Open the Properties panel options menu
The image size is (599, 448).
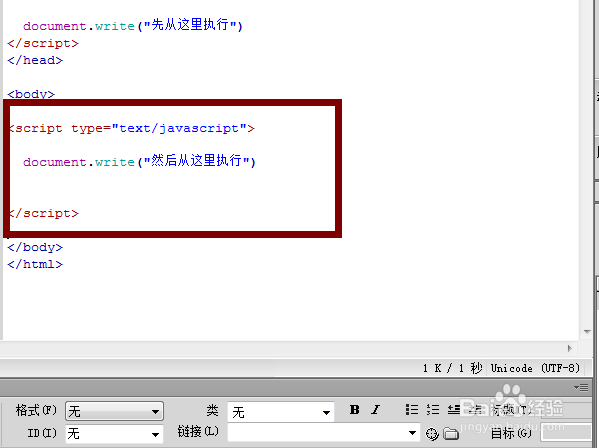pyautogui.click(x=581, y=388)
